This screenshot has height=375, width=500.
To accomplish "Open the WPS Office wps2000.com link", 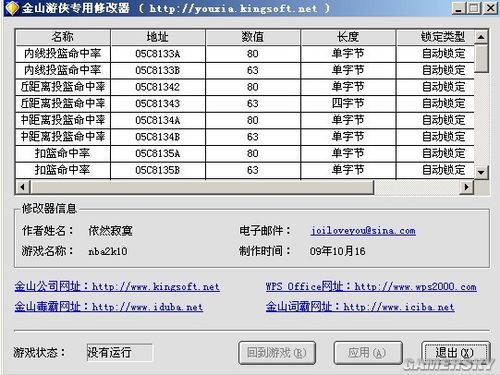I will click(x=371, y=287).
